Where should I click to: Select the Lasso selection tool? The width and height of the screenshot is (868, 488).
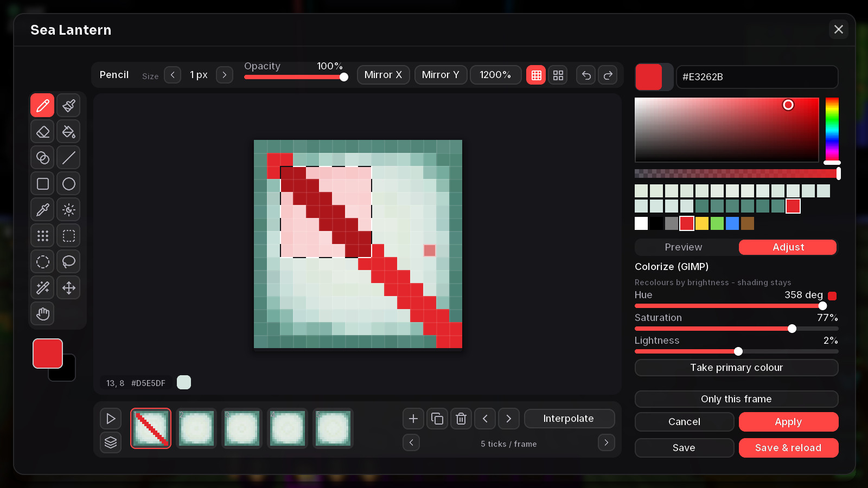(69, 262)
